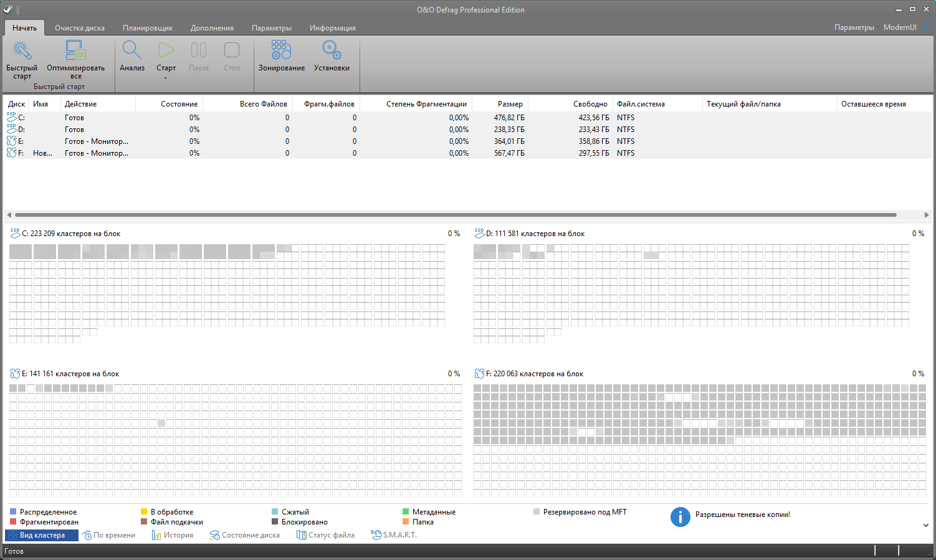The width and height of the screenshot is (936, 560).
Task: Click the blue info icon beside shadow copies message
Action: [680, 516]
